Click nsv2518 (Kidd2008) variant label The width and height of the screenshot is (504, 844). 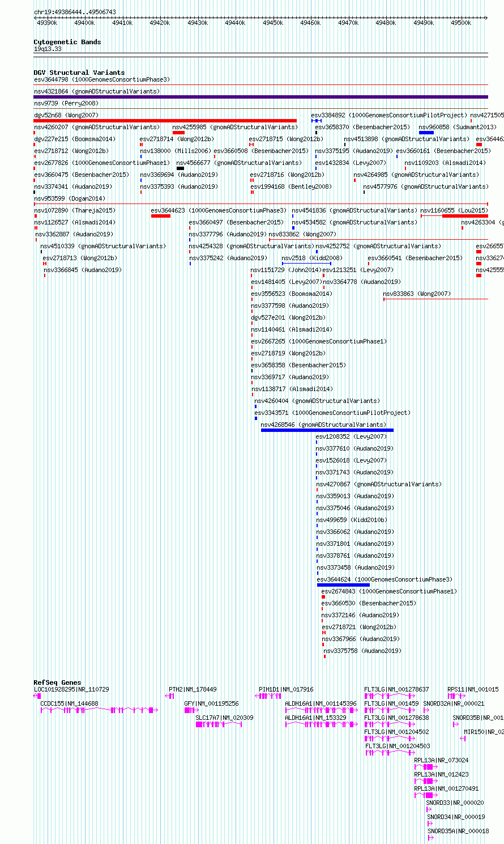(312, 258)
